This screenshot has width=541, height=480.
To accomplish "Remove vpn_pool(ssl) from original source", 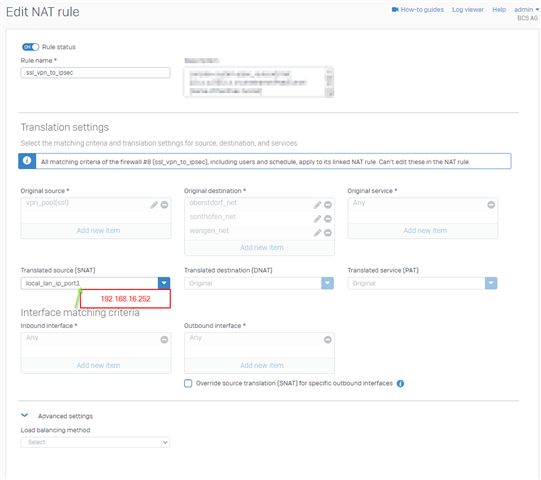I will click(x=165, y=205).
